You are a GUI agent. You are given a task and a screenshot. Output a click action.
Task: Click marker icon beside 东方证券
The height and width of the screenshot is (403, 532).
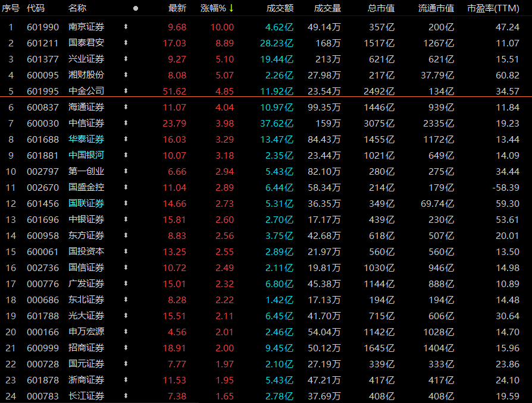pyautogui.click(x=126, y=235)
